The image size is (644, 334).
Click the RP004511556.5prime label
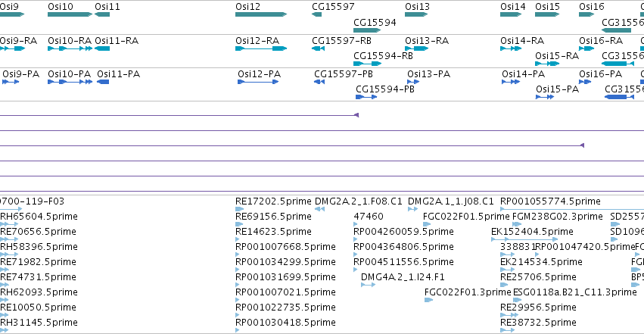[403, 262]
